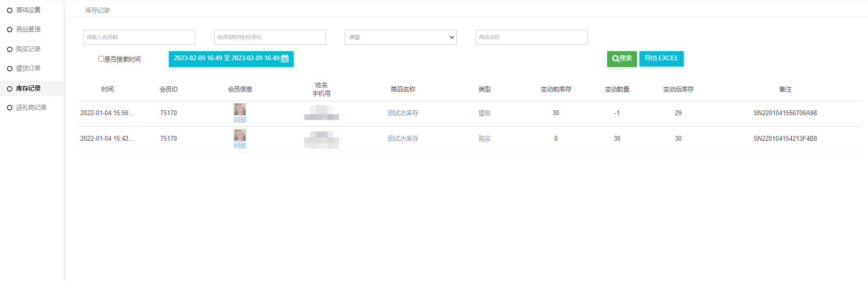Click the circle icon beside 送礼物记录
Screen dimensions: 868x281
10,108
